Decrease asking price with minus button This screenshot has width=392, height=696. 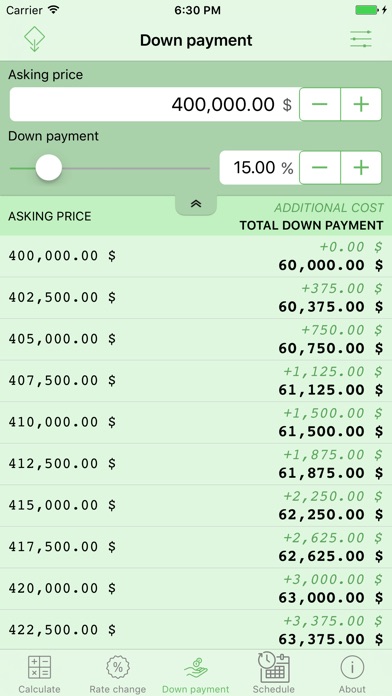click(x=320, y=104)
